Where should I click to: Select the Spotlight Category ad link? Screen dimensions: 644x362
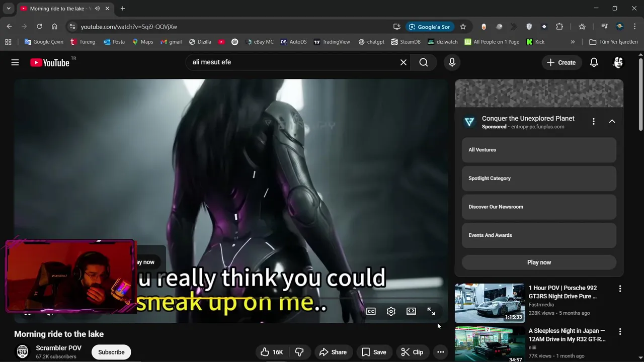click(x=539, y=178)
